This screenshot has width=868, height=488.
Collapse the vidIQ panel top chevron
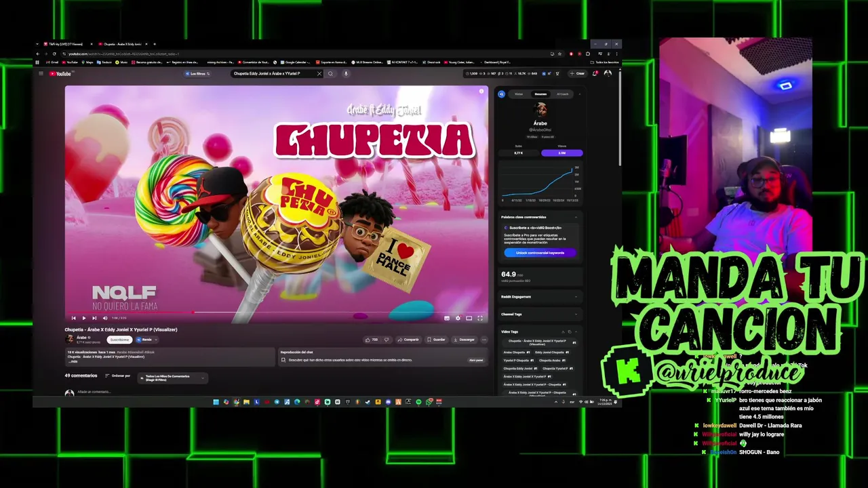(579, 94)
